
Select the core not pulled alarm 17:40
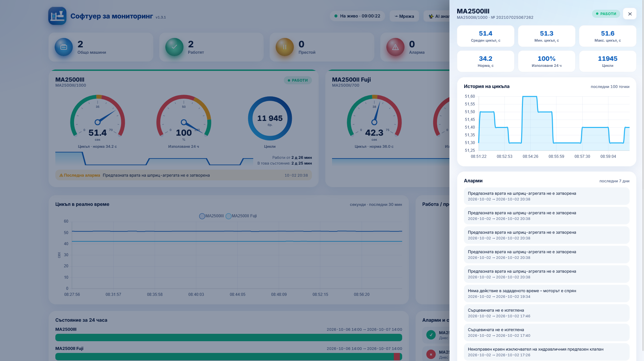[547, 332]
